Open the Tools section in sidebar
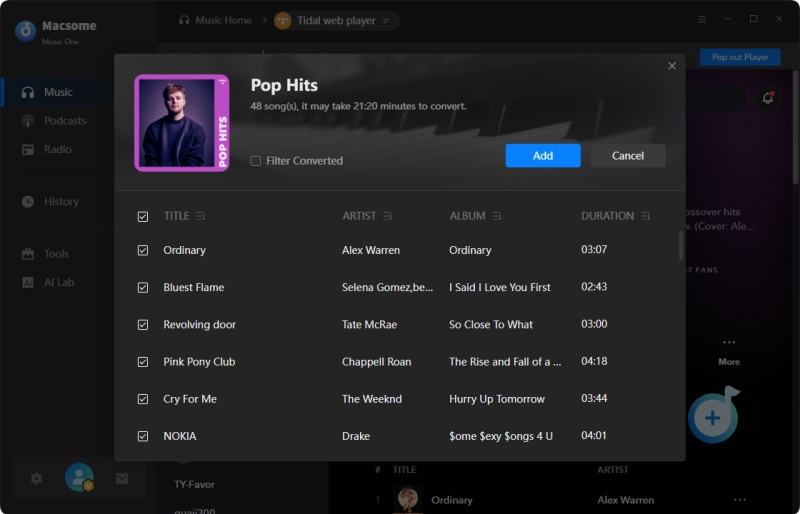Viewport: 800px width, 514px height. click(x=57, y=254)
